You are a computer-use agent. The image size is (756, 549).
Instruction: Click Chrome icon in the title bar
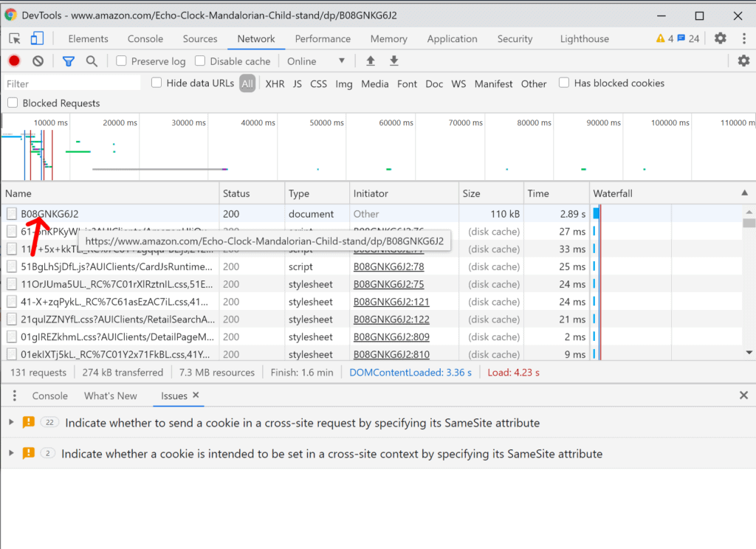point(10,15)
